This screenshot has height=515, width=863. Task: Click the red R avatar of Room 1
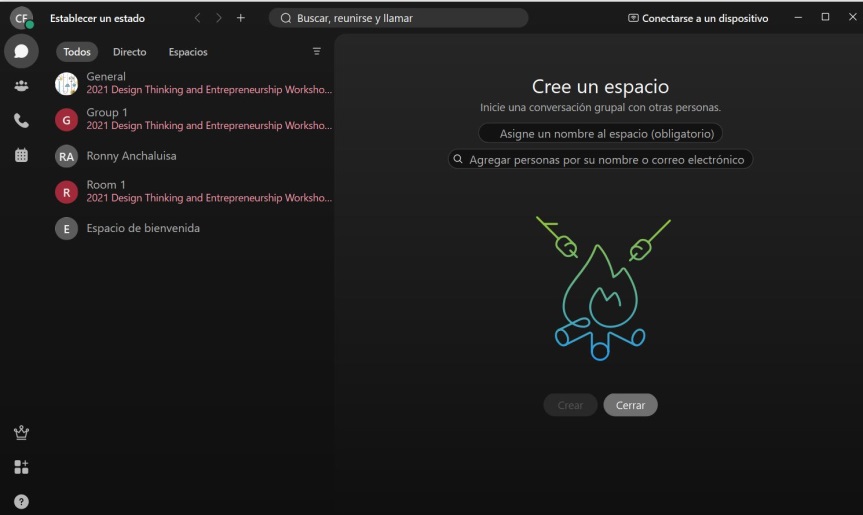pyautogui.click(x=67, y=193)
